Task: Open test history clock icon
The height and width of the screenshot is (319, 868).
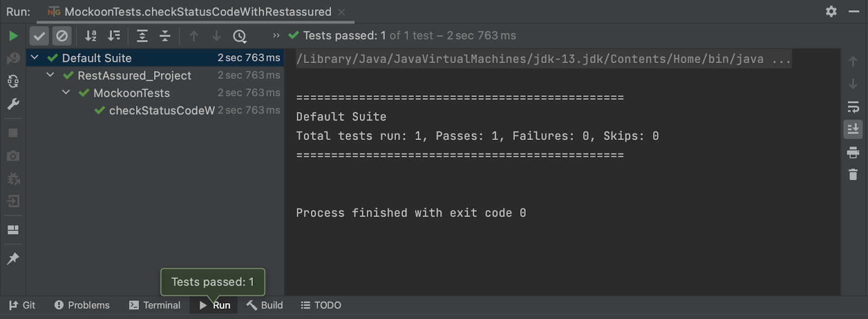Action: coord(239,36)
